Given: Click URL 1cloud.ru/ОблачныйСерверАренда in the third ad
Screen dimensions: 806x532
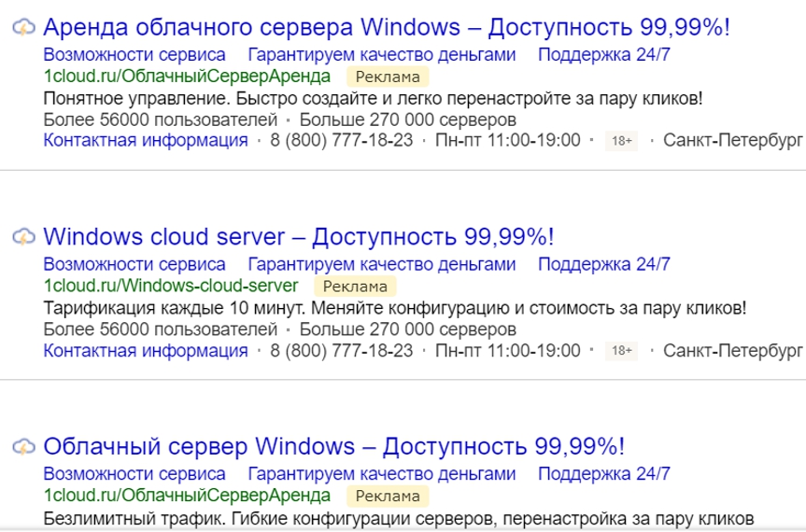Looking at the screenshot, I should (x=187, y=496).
